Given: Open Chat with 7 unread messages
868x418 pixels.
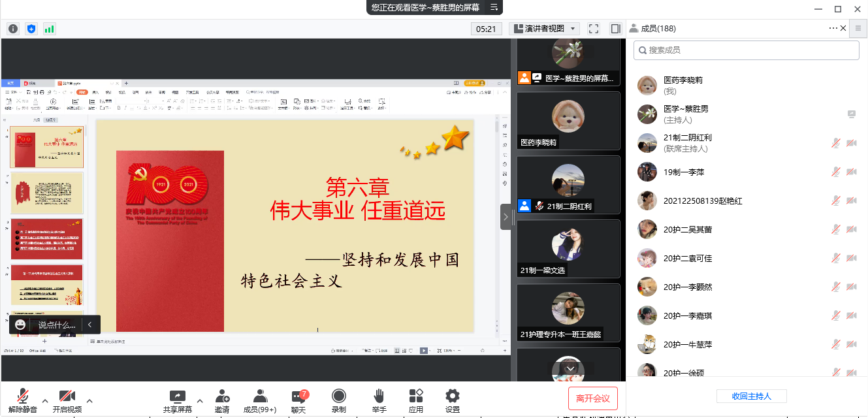Looking at the screenshot, I should [x=298, y=400].
